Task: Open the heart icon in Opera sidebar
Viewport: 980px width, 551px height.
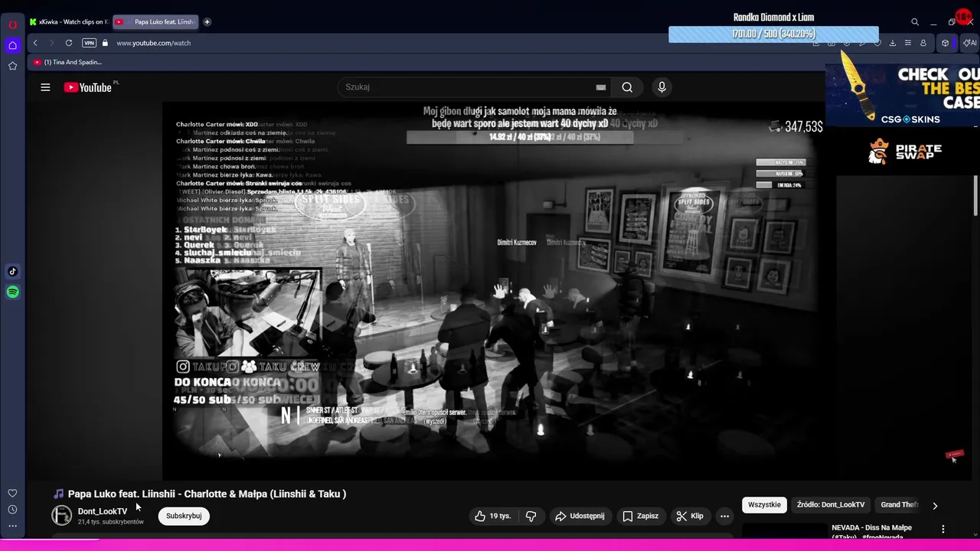Action: (x=12, y=494)
